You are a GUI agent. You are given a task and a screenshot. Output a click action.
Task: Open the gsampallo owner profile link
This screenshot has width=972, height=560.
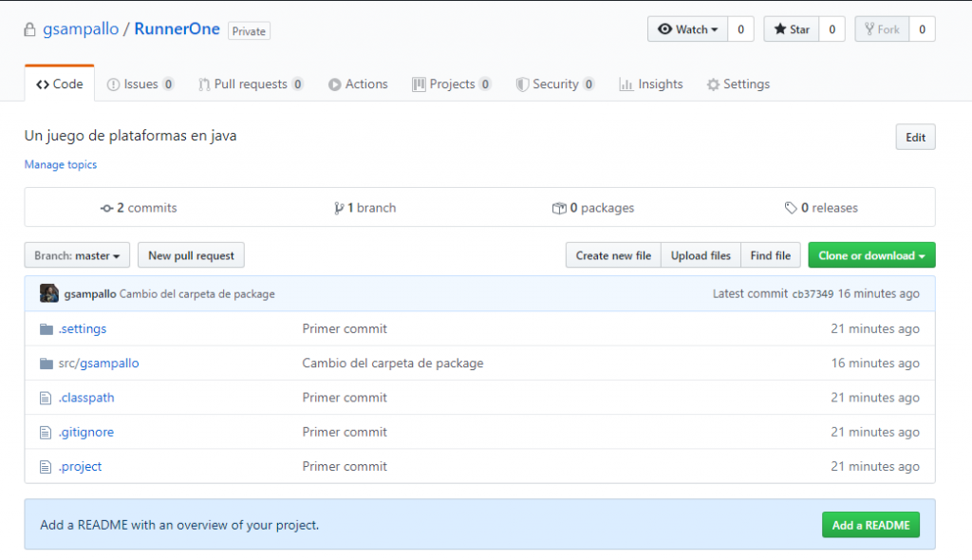click(81, 29)
